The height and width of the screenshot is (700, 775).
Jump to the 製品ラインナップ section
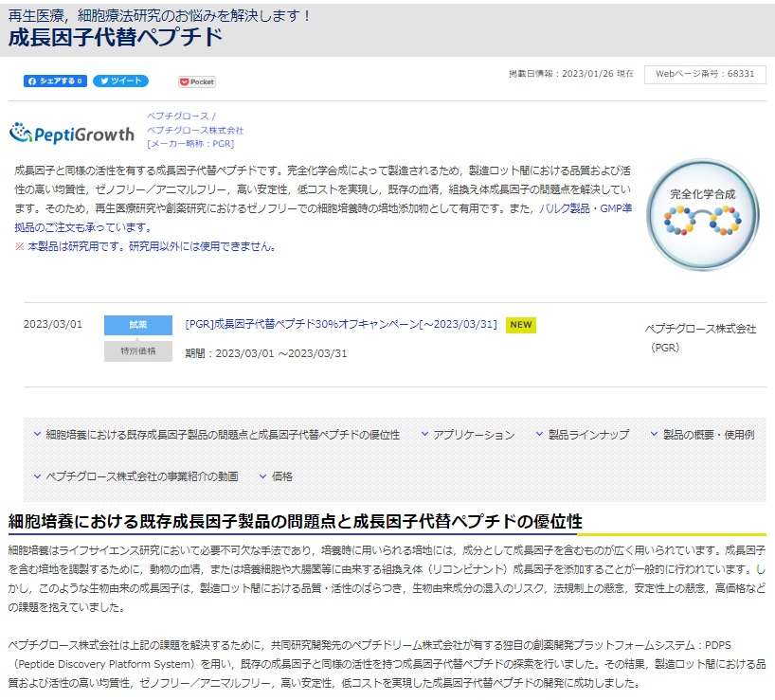[x=588, y=435]
